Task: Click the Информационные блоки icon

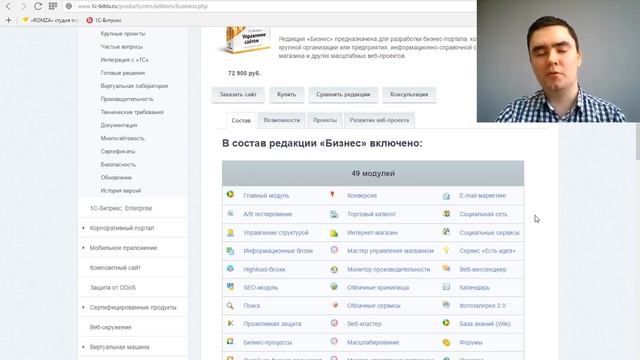Action: click(x=230, y=251)
